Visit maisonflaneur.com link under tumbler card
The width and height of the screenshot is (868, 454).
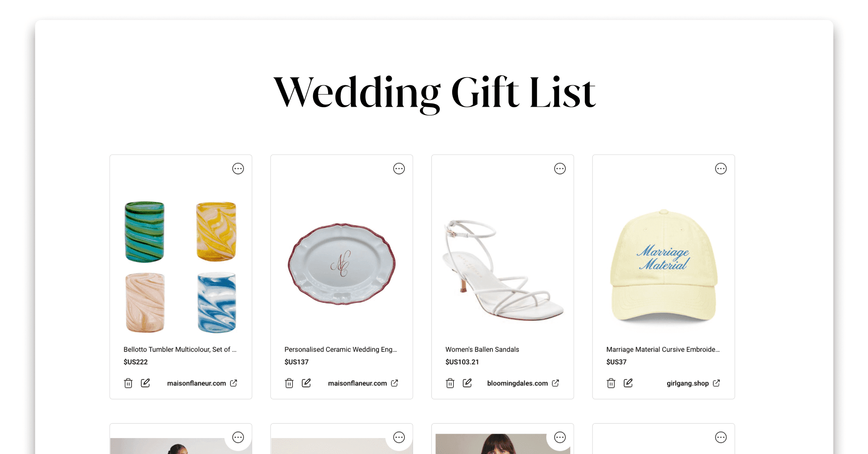click(x=202, y=383)
